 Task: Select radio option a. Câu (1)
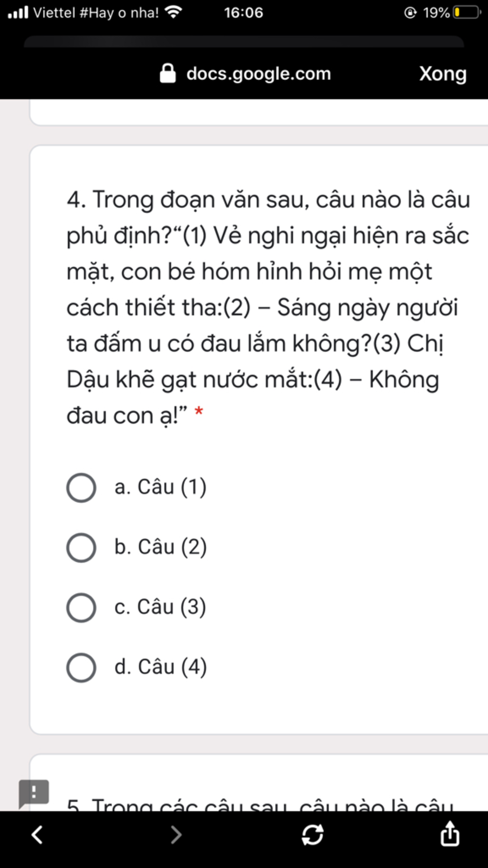[x=81, y=487]
